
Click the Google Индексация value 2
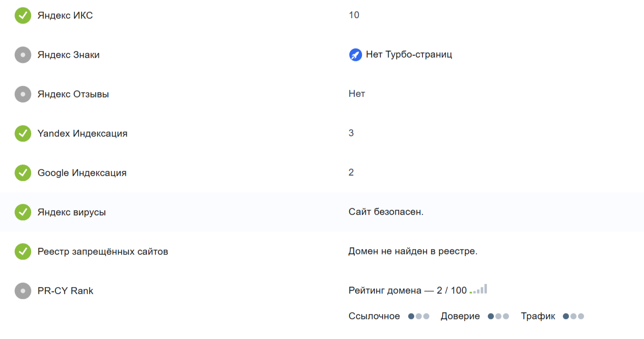(x=351, y=172)
